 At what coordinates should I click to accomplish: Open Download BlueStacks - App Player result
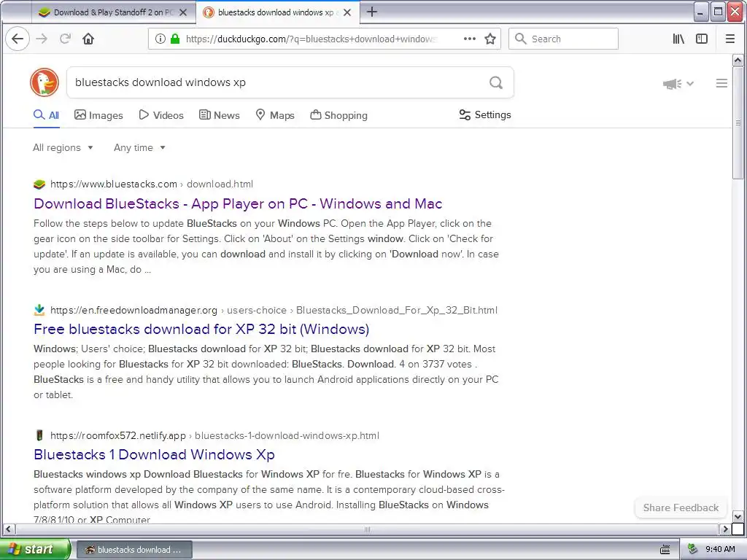(238, 204)
